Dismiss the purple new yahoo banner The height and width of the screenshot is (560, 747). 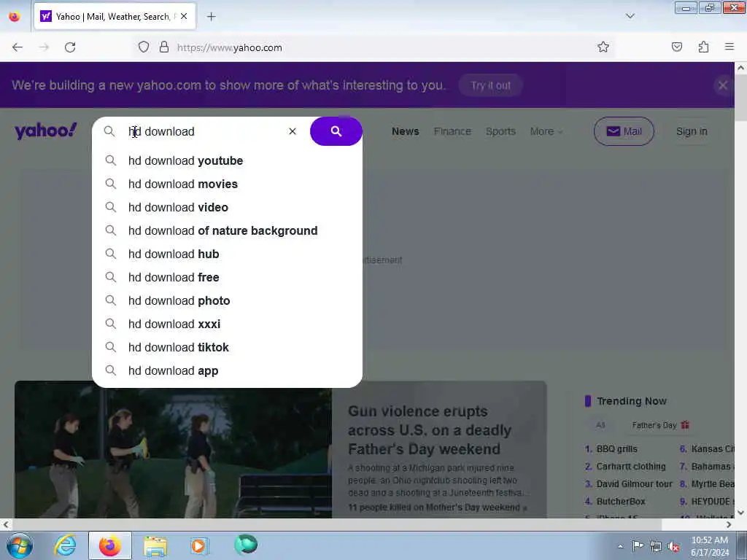pos(723,85)
